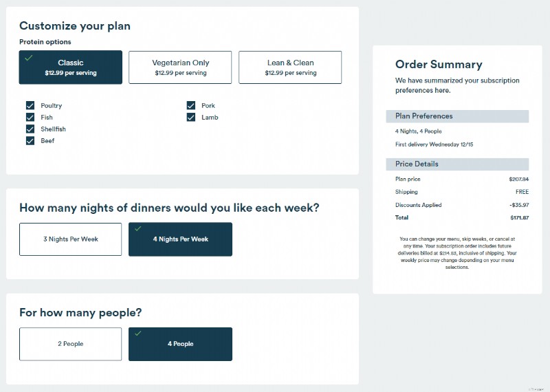Toggle the Beef checkbox
Image resolution: width=550 pixels, height=392 pixels.
pos(30,141)
